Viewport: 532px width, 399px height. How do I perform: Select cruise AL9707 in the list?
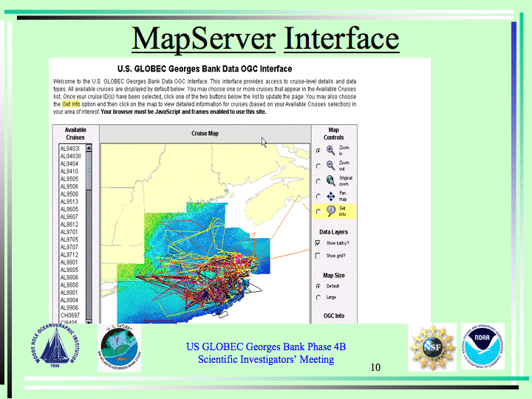coord(69,247)
